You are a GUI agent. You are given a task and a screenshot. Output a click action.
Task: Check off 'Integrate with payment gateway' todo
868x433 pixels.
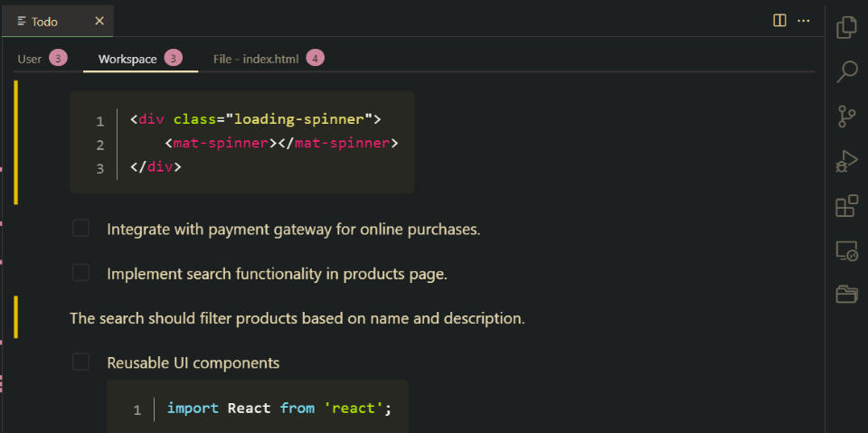tap(80, 228)
